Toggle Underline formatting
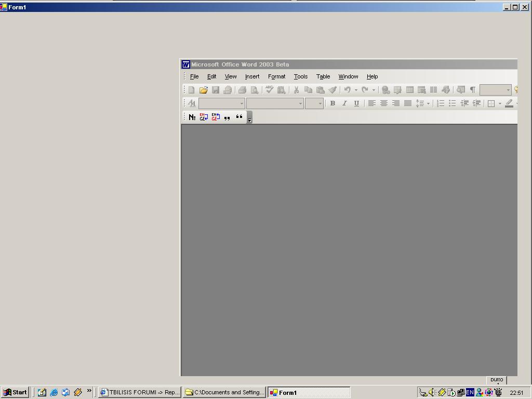The height and width of the screenshot is (399, 532). coord(356,103)
